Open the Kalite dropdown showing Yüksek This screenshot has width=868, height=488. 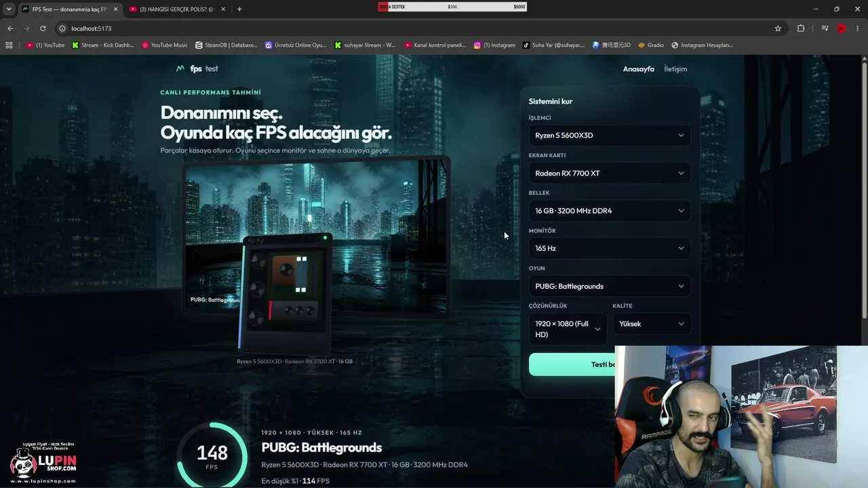[652, 324]
